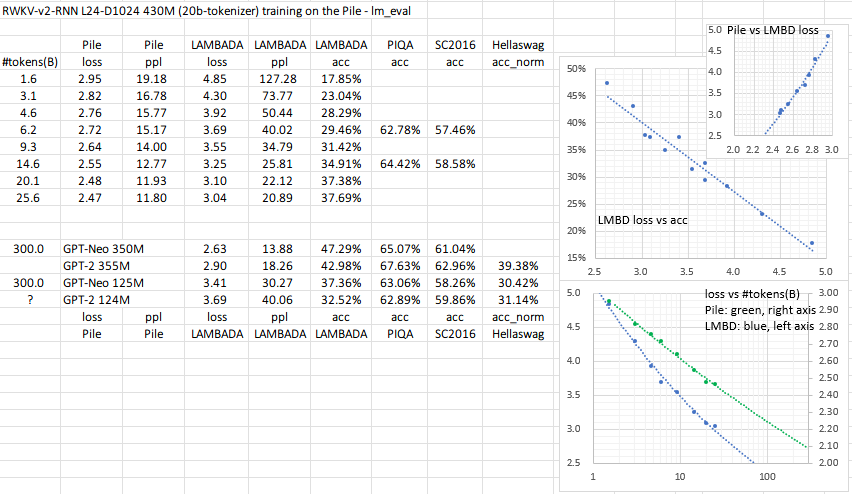
Task: Click the LMBD loss vs acc chart label
Action: click(650, 220)
